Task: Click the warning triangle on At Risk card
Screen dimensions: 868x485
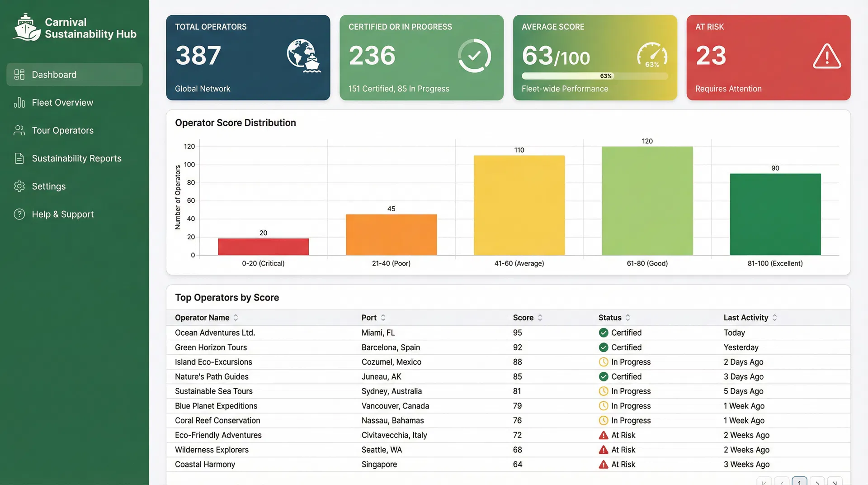Action: tap(827, 56)
